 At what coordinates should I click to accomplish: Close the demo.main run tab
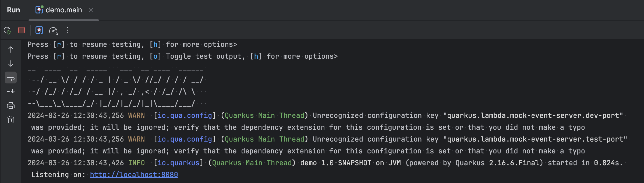point(91,10)
